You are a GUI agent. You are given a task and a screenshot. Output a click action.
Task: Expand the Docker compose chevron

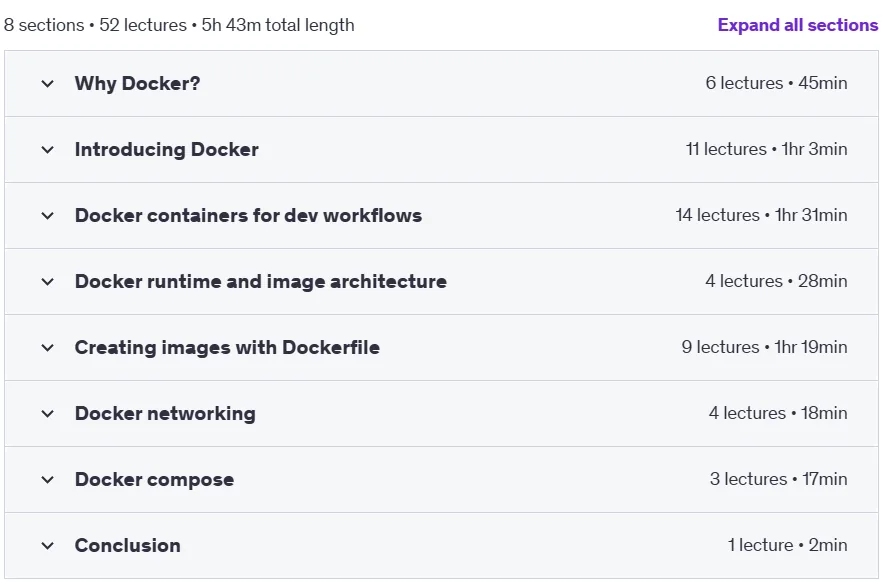click(48, 479)
